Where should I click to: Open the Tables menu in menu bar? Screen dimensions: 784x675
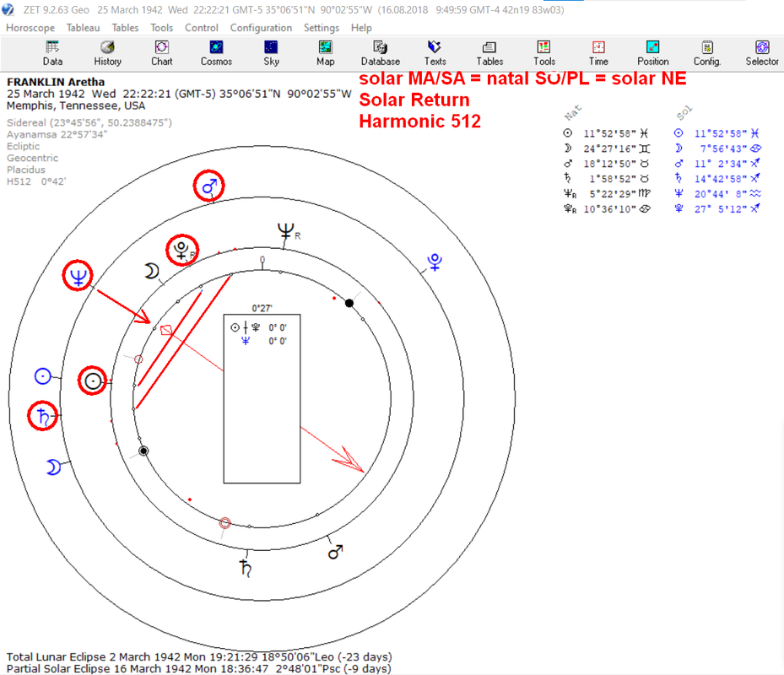point(125,28)
